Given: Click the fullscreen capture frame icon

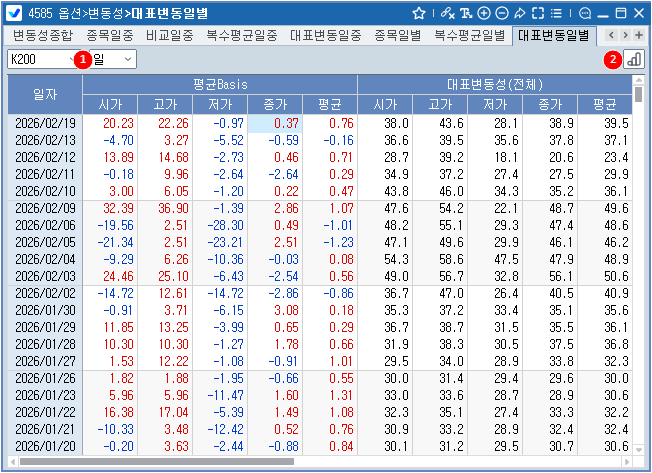Looking at the screenshot, I should click(x=538, y=13).
